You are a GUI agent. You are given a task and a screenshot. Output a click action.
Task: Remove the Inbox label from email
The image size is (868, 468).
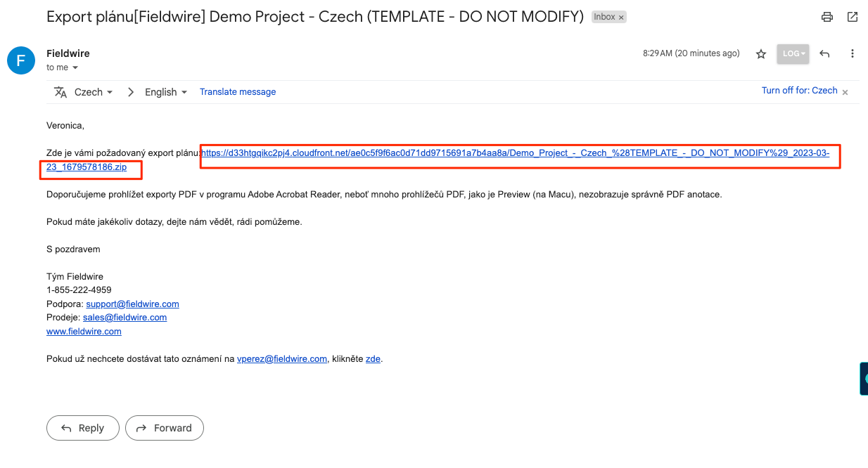[621, 17]
